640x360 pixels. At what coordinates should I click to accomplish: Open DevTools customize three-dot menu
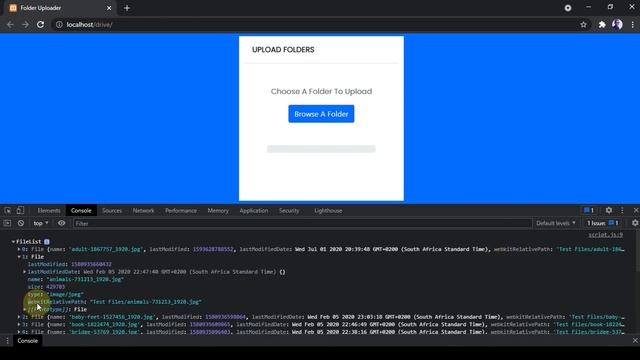(622, 210)
